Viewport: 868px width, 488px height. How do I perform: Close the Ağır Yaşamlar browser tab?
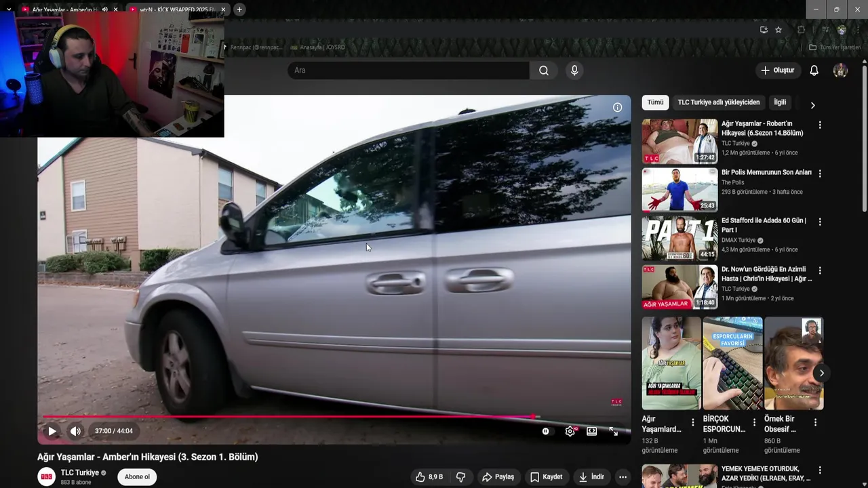pyautogui.click(x=115, y=9)
